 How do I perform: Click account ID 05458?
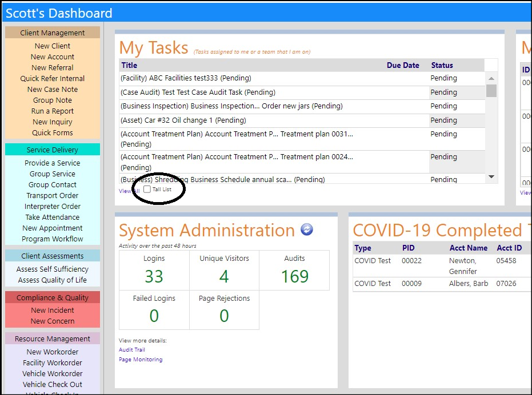point(506,261)
